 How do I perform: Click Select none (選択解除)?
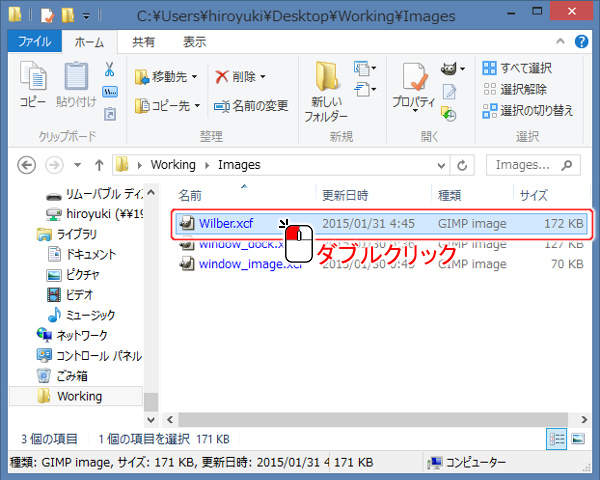tap(514, 90)
